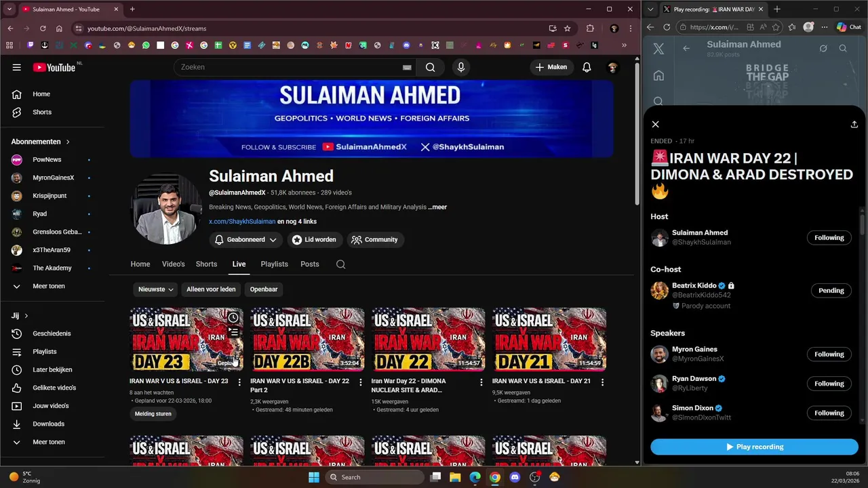Search on the X profile header
The height and width of the screenshot is (488, 868).
pyautogui.click(x=843, y=48)
